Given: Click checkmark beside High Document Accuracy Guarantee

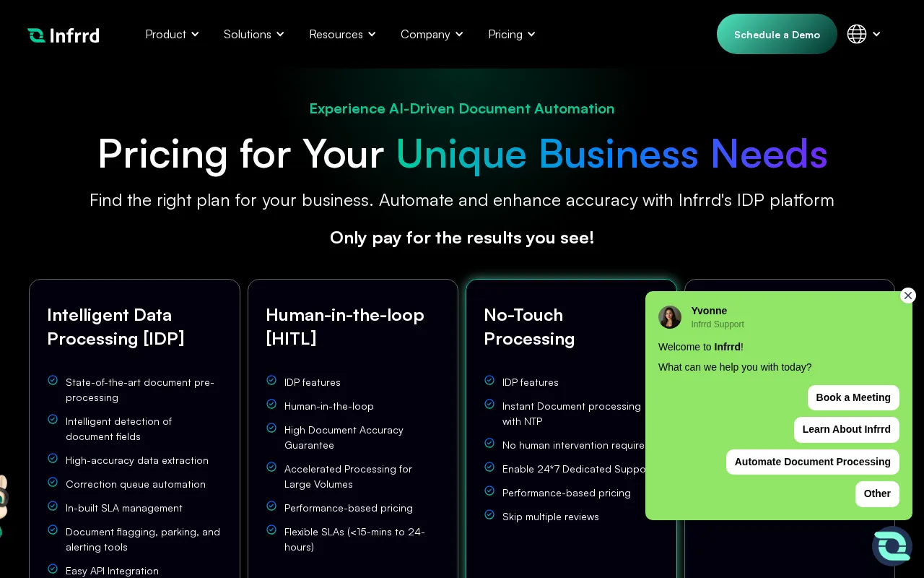Looking at the screenshot, I should 271,428.
